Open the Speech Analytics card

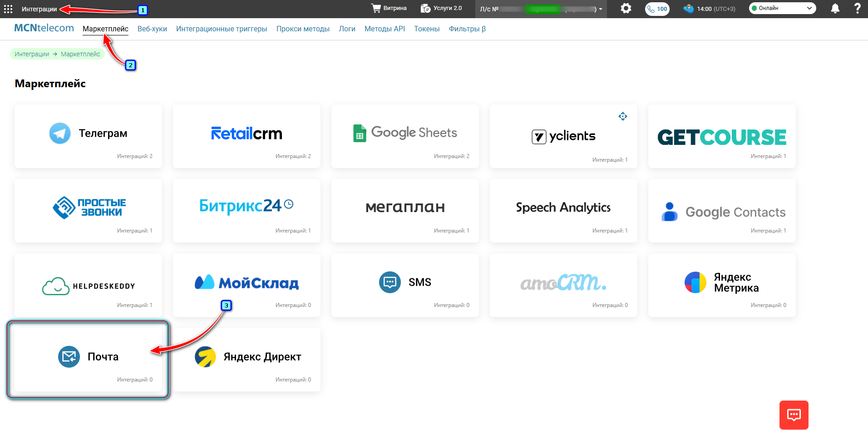(x=563, y=211)
